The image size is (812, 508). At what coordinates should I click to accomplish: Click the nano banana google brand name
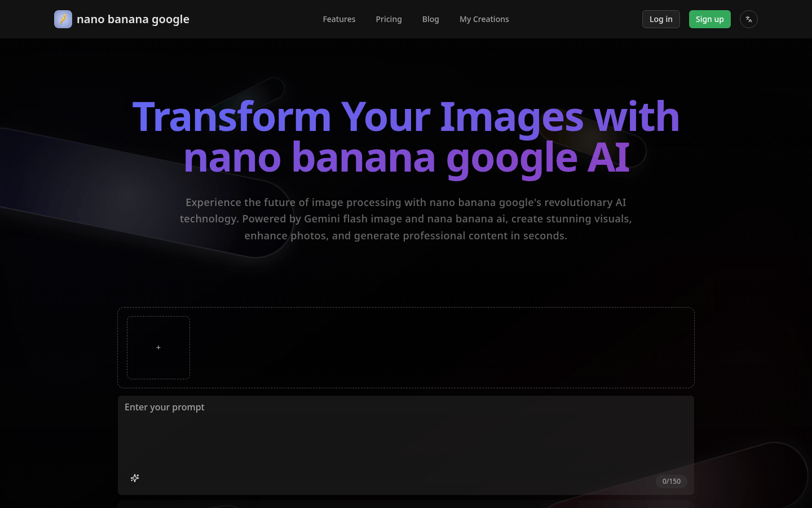(133, 19)
